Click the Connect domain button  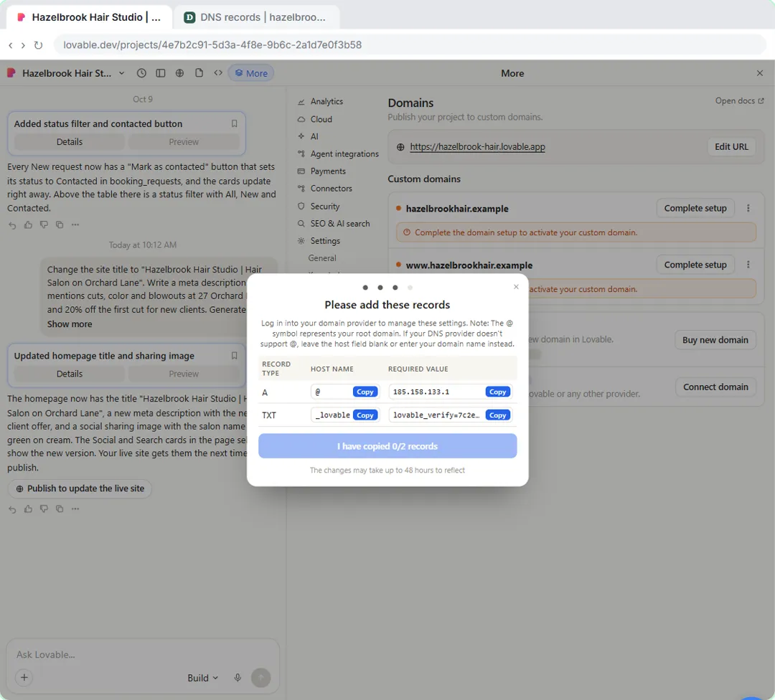715,387
